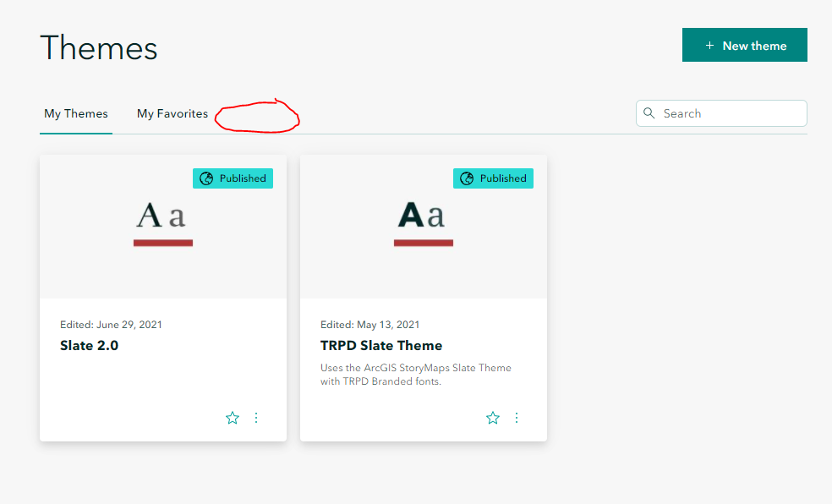Switch to the My Themes tab

pyautogui.click(x=76, y=113)
